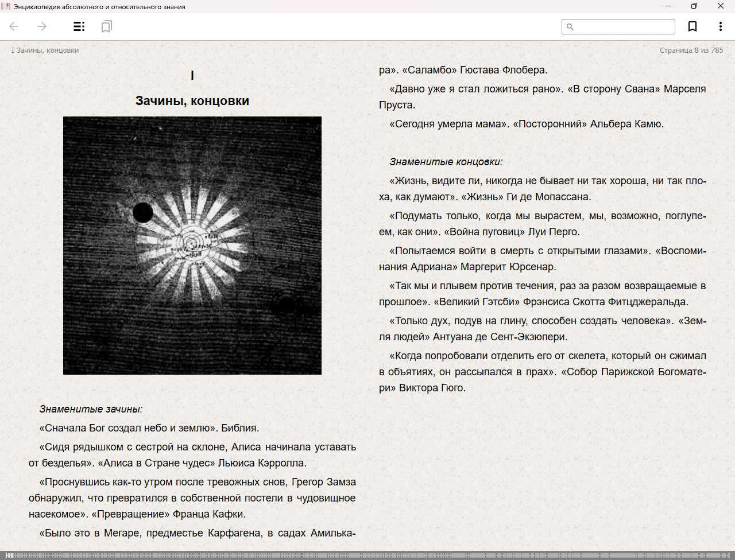Open the table of contents list
The height and width of the screenshot is (560, 735).
click(79, 26)
